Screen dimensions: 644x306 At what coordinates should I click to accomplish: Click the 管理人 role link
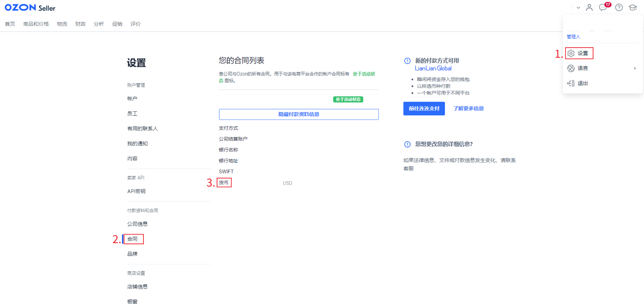point(573,37)
